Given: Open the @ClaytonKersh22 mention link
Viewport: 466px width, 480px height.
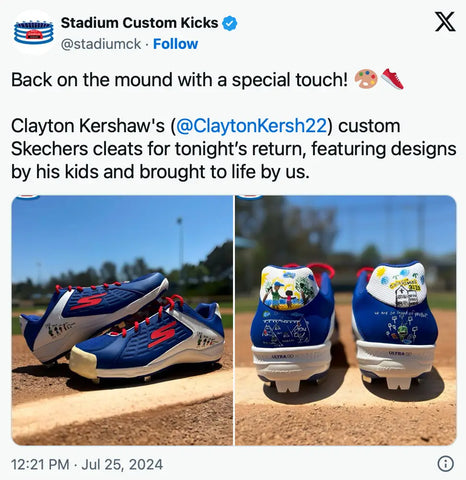Looking at the screenshot, I should click(x=251, y=126).
